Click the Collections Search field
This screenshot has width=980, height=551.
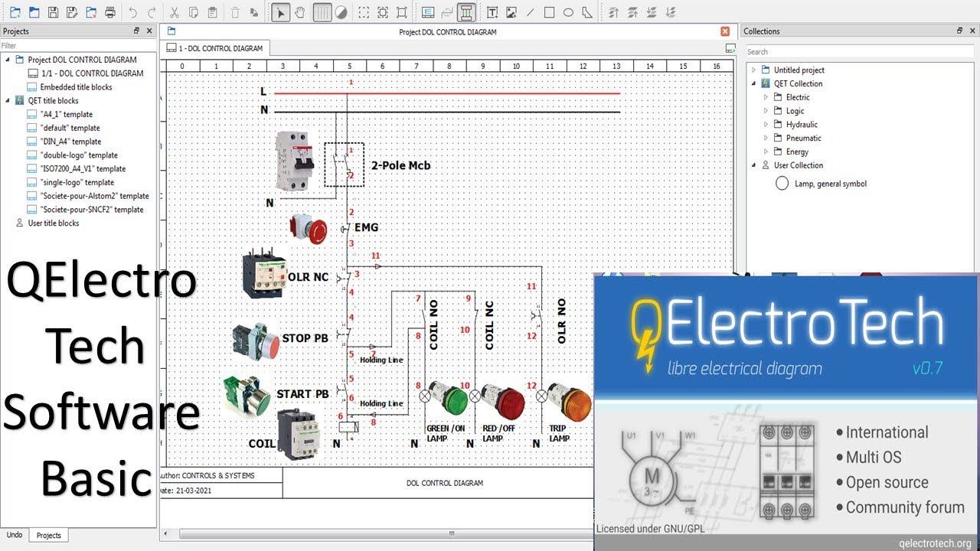[x=861, y=51]
